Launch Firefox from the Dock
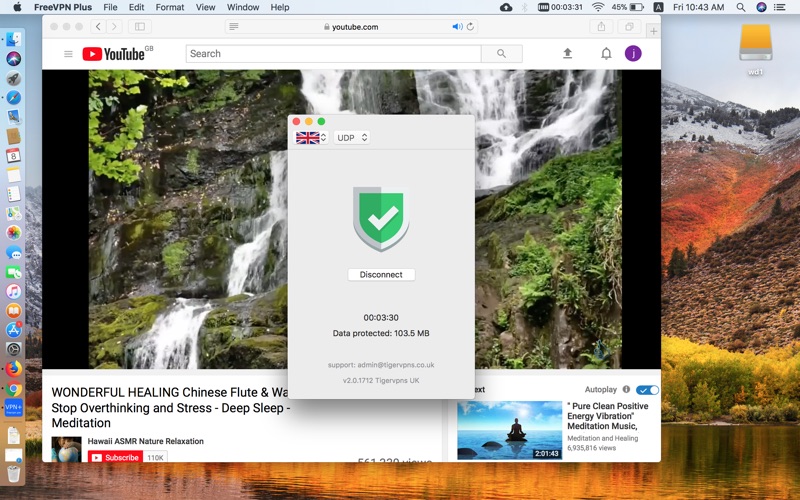 point(14,368)
